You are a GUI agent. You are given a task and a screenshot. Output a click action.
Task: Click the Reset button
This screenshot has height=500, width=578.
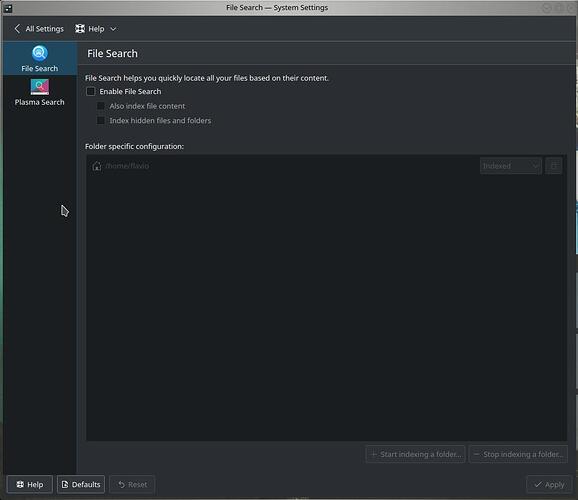(132, 484)
